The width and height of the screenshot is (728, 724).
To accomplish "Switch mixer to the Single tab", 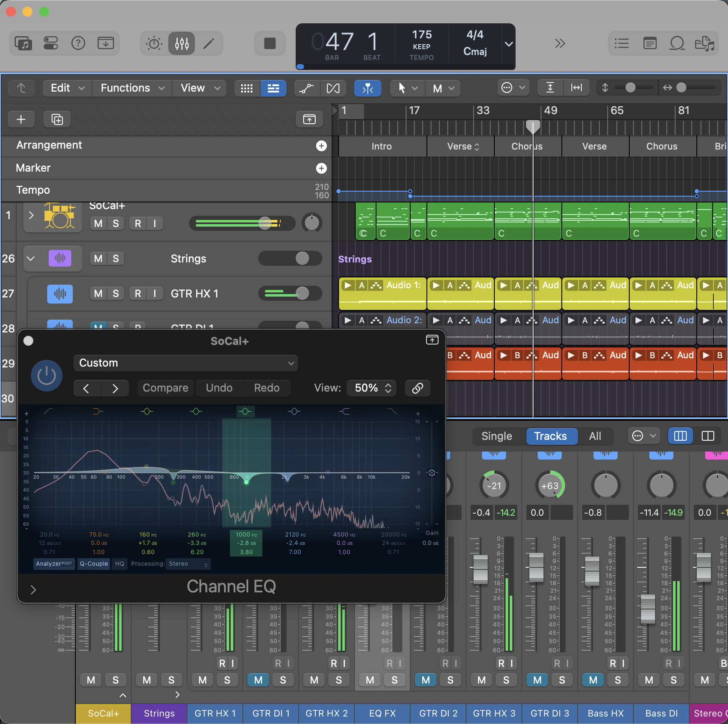I will pos(496,436).
